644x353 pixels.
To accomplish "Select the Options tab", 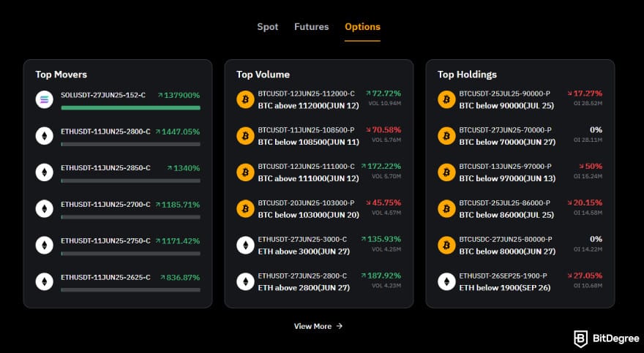I will tap(362, 27).
